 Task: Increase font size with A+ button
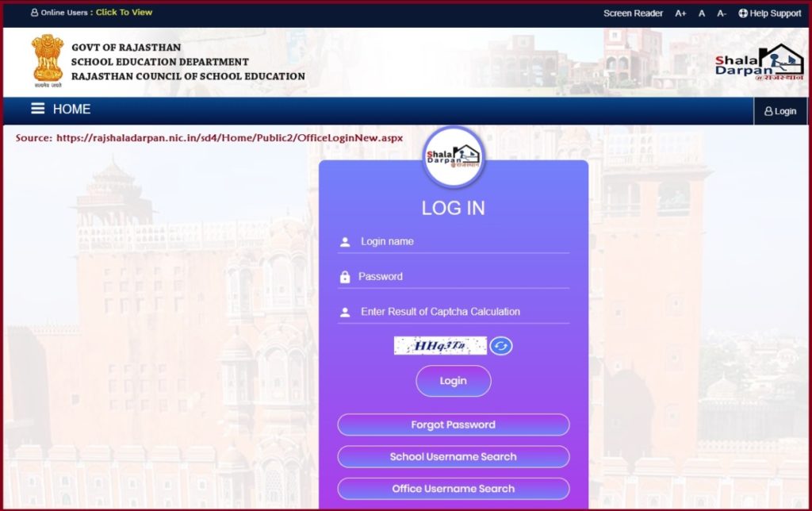[x=680, y=13]
